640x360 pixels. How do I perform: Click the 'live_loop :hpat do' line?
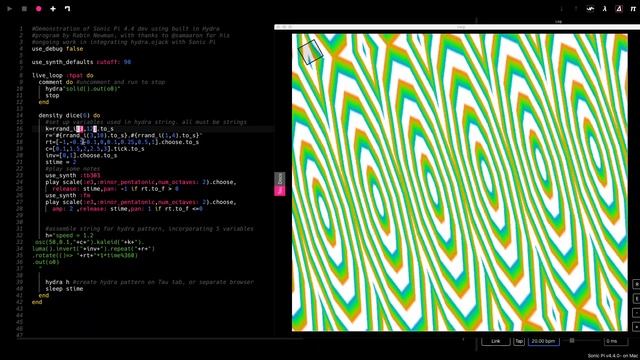click(x=63, y=76)
